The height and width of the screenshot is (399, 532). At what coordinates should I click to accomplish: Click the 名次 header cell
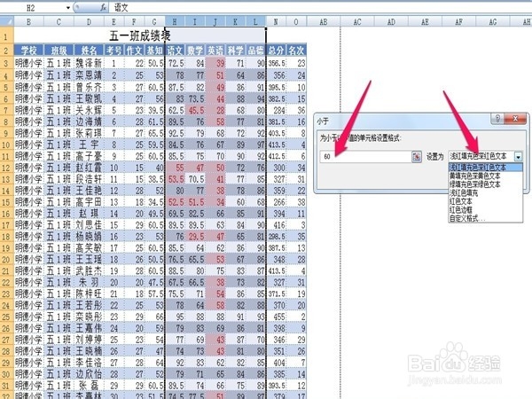click(x=296, y=51)
